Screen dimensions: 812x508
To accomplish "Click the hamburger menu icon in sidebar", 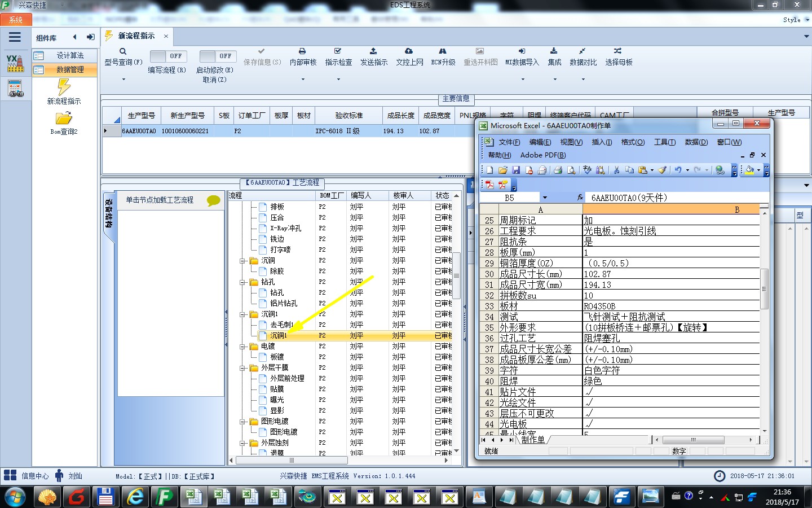I will [x=15, y=37].
